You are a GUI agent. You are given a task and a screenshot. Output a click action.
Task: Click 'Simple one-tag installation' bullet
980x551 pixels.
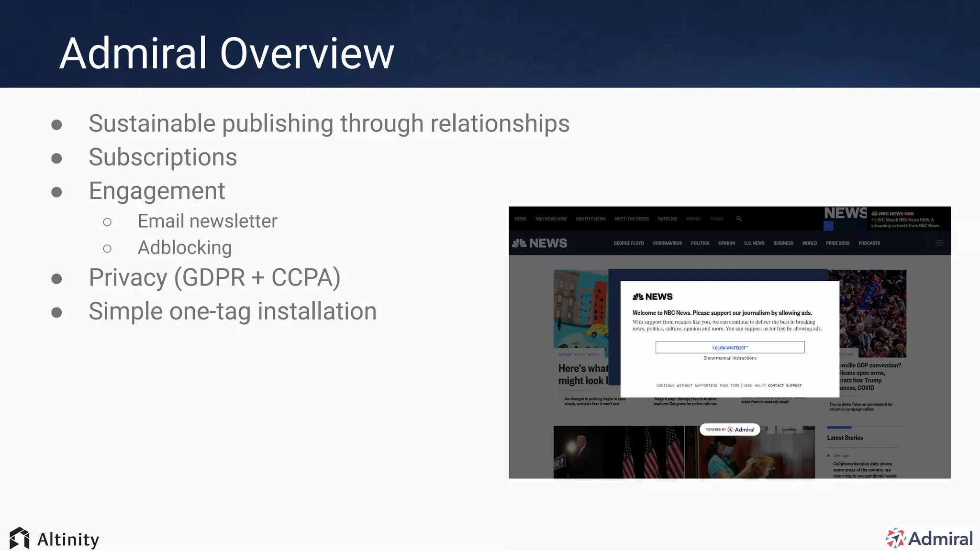click(x=233, y=311)
